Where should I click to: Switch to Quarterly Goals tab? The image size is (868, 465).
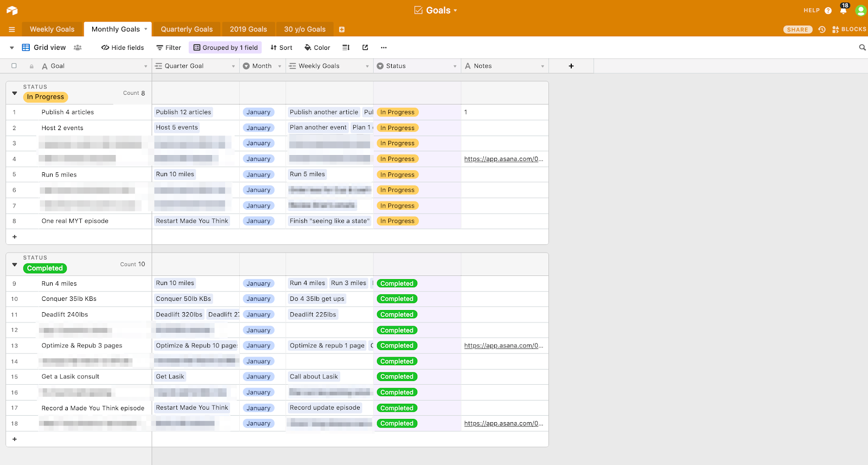(187, 29)
